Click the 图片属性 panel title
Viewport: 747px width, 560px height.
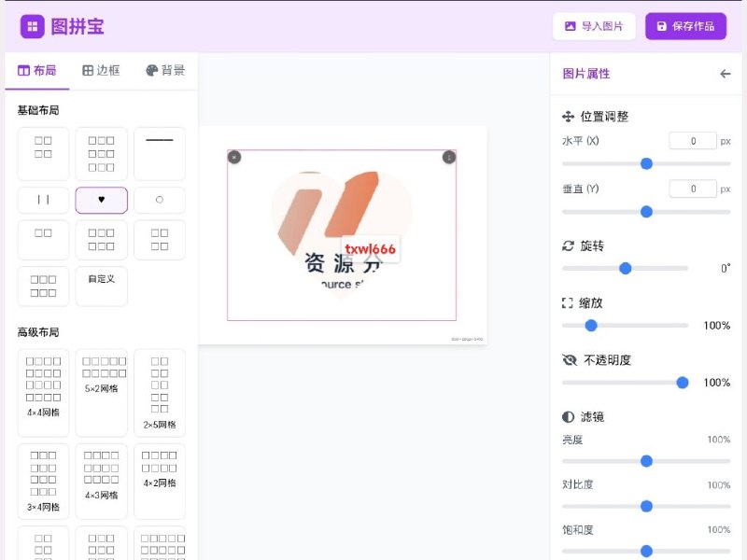point(586,74)
